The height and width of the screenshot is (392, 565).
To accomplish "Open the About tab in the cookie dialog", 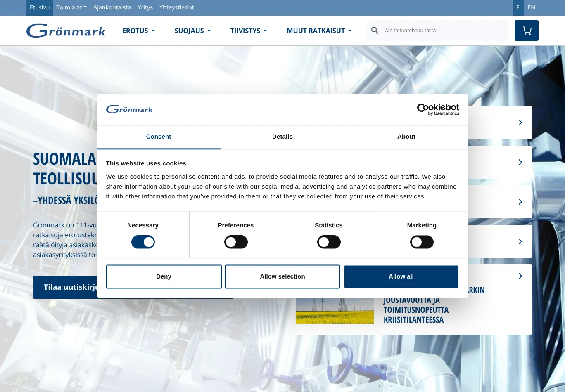I will 406,137.
